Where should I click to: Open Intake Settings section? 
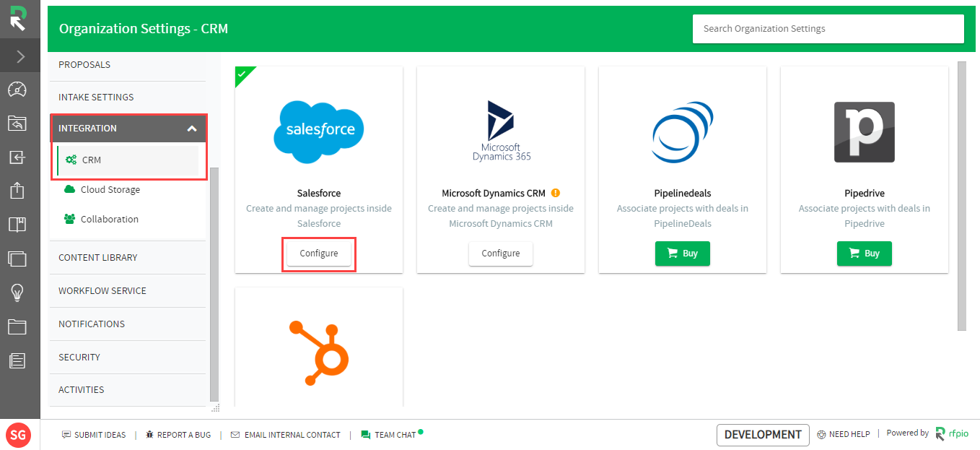[x=128, y=97]
